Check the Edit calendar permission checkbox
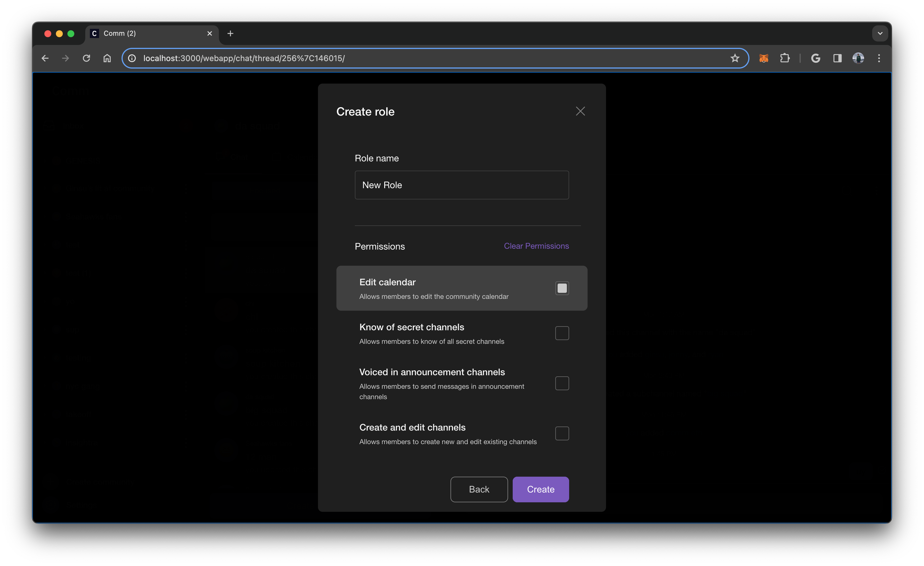Image resolution: width=924 pixels, height=566 pixels. click(562, 288)
